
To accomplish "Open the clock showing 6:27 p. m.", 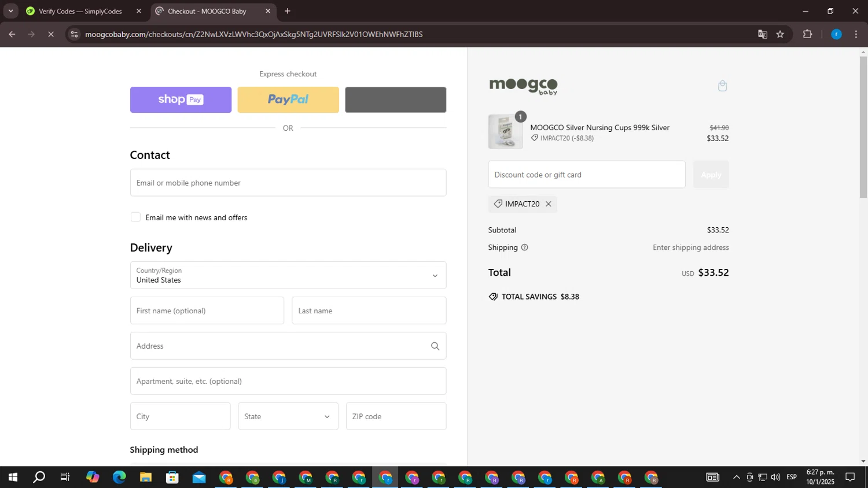I will pyautogui.click(x=820, y=477).
